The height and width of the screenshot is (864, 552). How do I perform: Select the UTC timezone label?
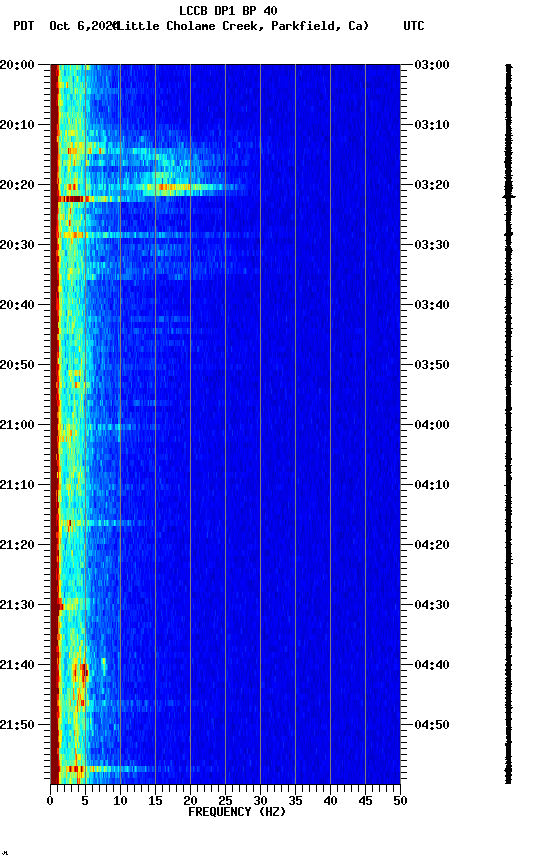[414, 26]
